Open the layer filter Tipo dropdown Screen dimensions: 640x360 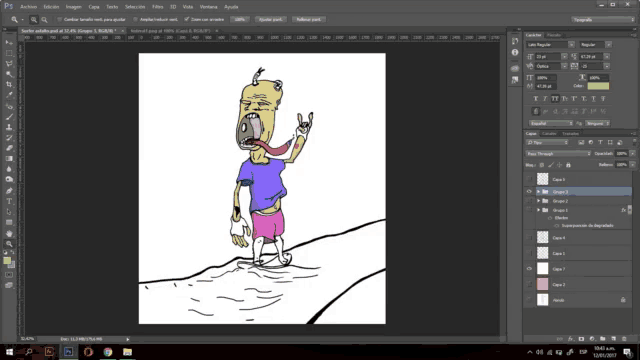pyautogui.click(x=547, y=142)
